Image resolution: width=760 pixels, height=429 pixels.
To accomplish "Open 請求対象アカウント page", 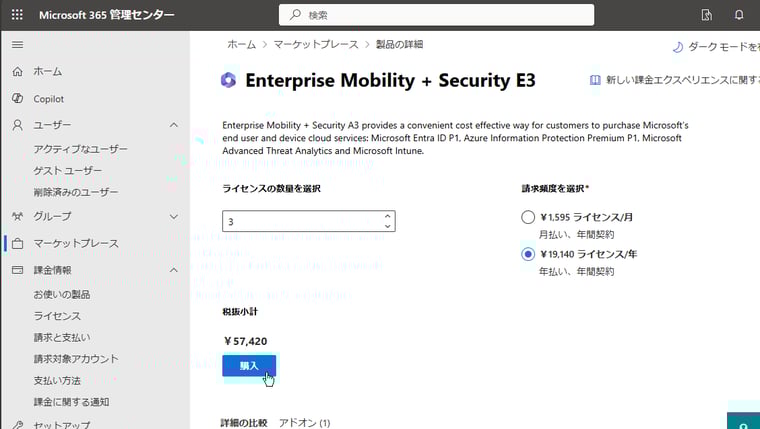I will pos(76,359).
